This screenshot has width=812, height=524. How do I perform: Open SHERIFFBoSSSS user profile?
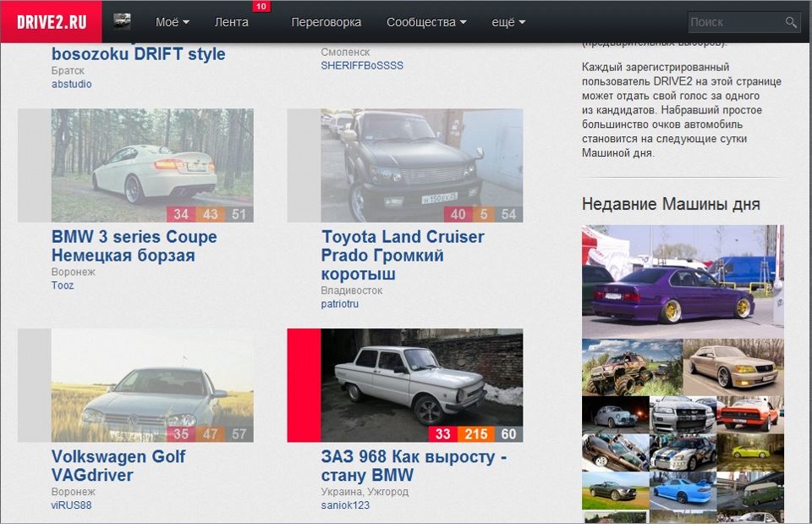(x=362, y=65)
